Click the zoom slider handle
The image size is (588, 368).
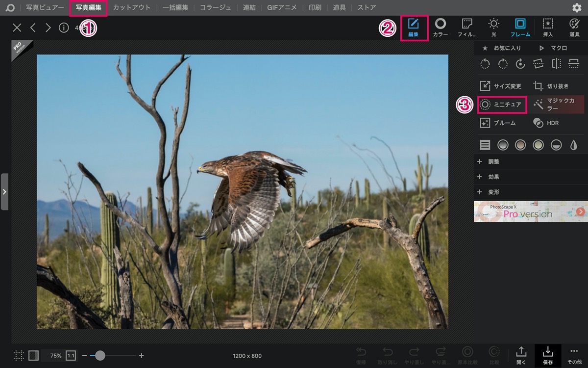click(x=100, y=355)
